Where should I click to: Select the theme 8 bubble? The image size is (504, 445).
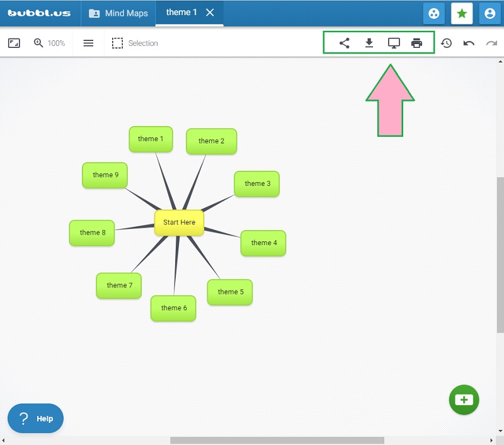click(x=92, y=233)
